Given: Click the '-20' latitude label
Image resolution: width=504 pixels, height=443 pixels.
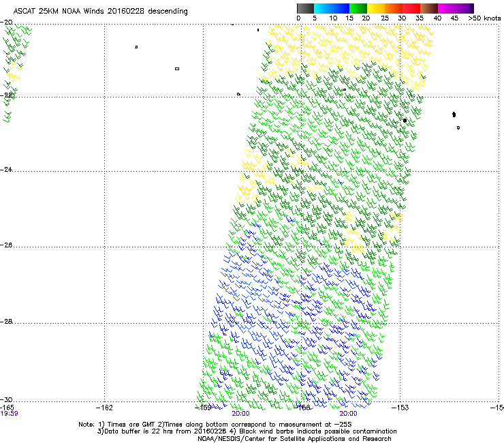Looking at the screenshot, I should point(6,22).
